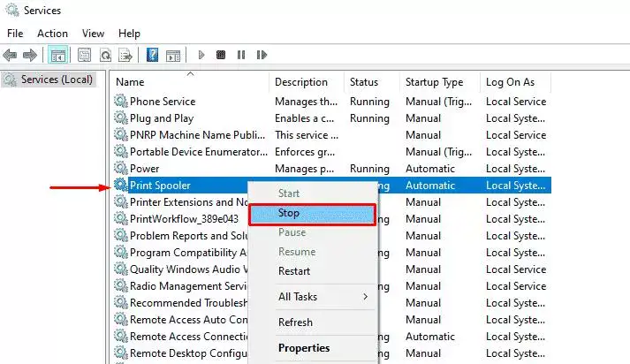Viewport: 630px width, 364px height.
Task: Select Portable Device Enumerator... row
Action: pos(332,152)
